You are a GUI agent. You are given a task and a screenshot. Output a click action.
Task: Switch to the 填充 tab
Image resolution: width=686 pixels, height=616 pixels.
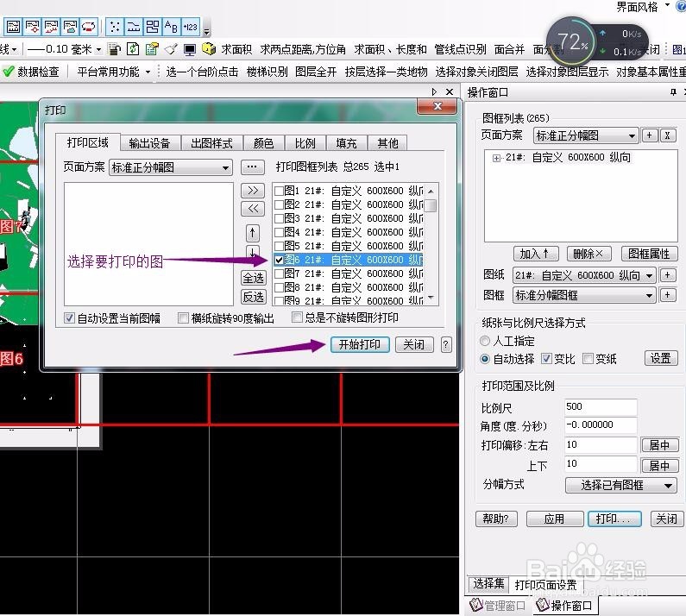[x=346, y=143]
